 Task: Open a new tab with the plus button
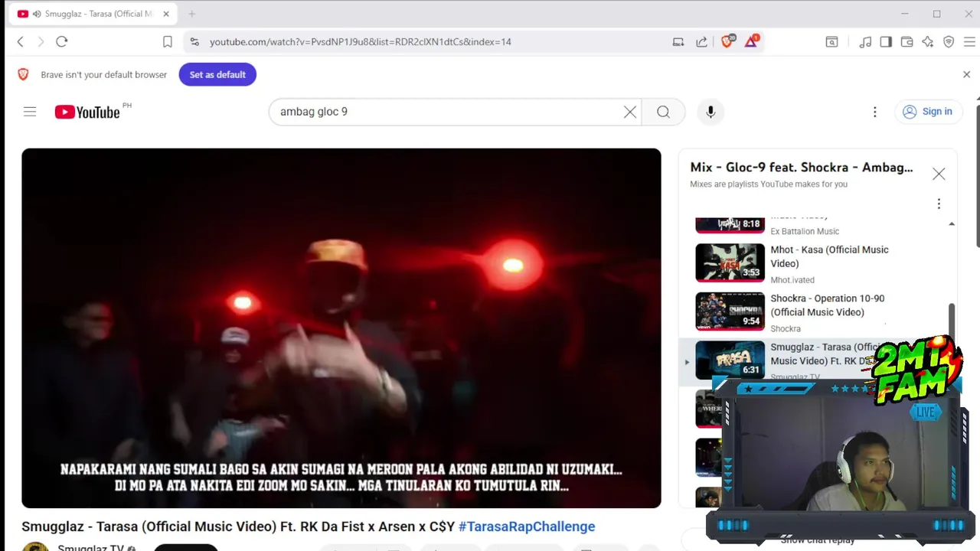pos(192,14)
